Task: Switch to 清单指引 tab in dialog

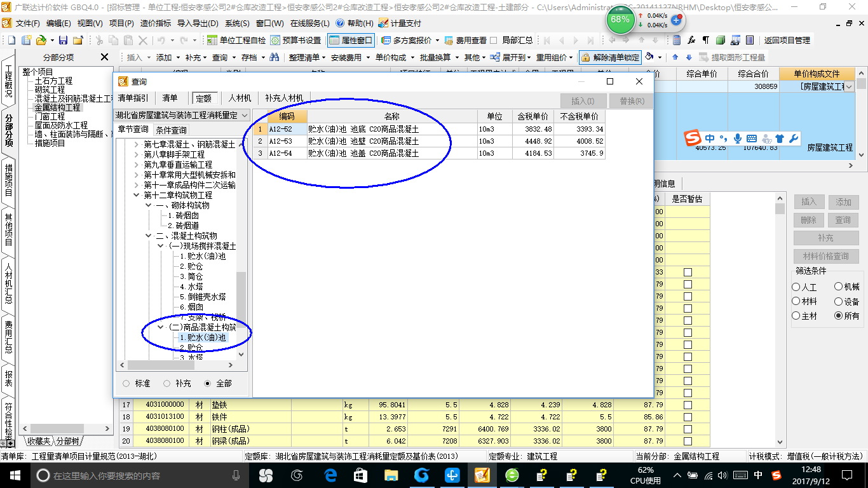Action: 133,98
